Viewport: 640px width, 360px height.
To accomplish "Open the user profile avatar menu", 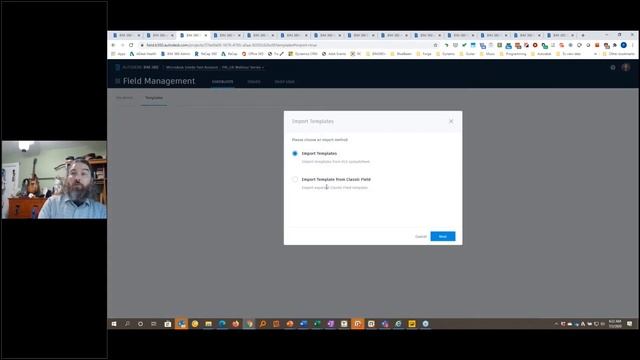I will click(626, 67).
